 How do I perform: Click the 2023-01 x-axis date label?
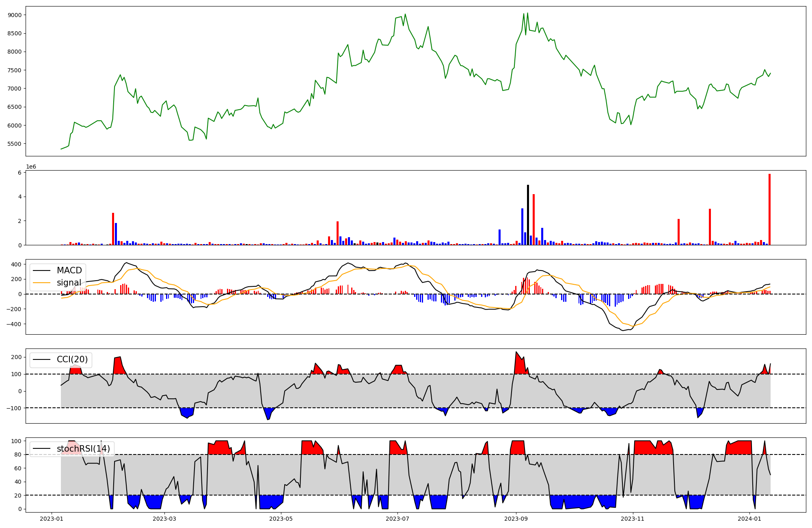(51, 519)
